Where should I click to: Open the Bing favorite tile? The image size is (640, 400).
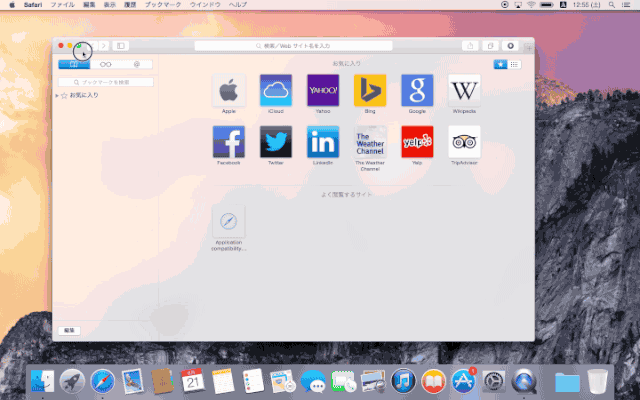click(x=370, y=90)
